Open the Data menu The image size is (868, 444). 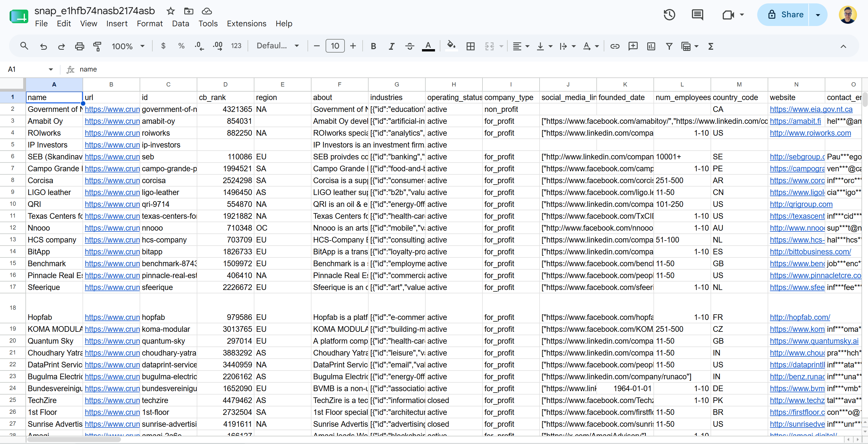[x=181, y=23]
